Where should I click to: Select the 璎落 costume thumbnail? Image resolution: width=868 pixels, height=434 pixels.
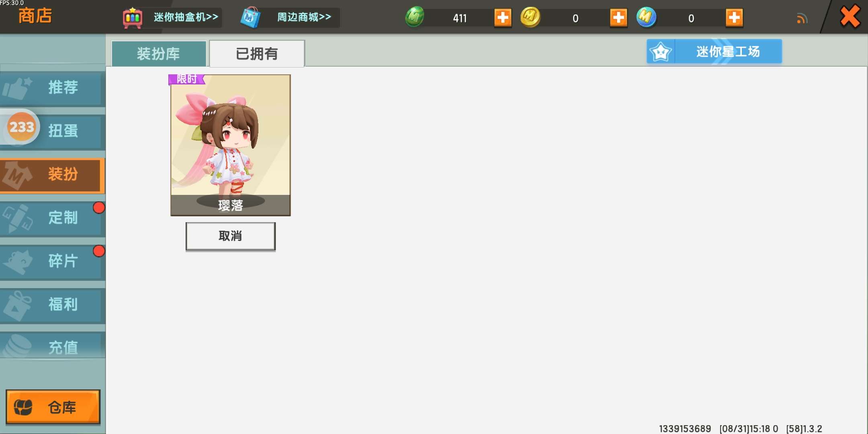[231, 145]
